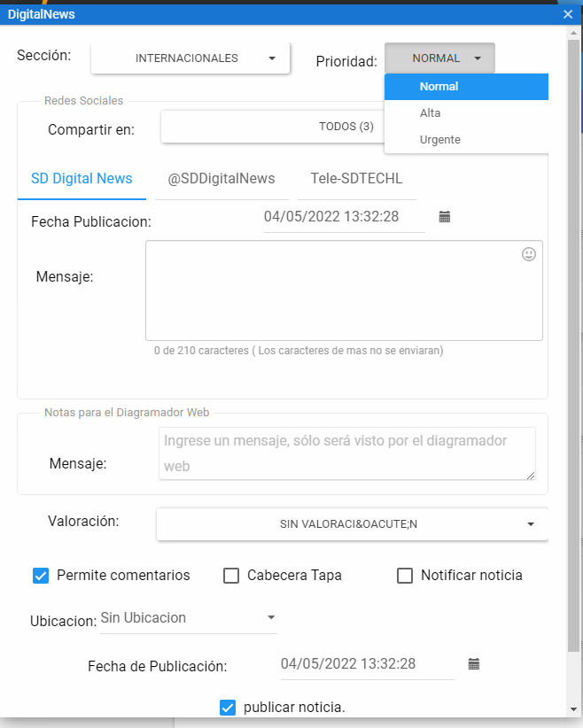Open calendar picker beside Fecha Publicacion

(x=445, y=217)
